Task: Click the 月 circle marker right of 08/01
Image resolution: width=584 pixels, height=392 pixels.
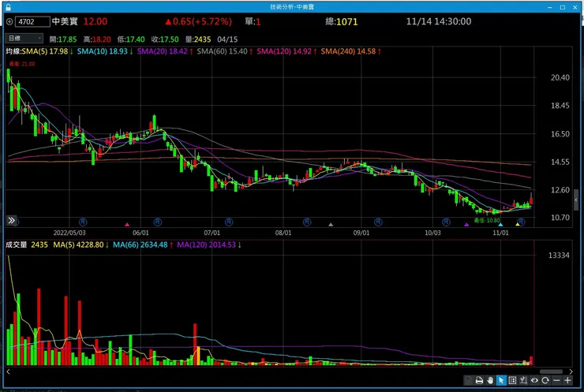Action: click(306, 222)
